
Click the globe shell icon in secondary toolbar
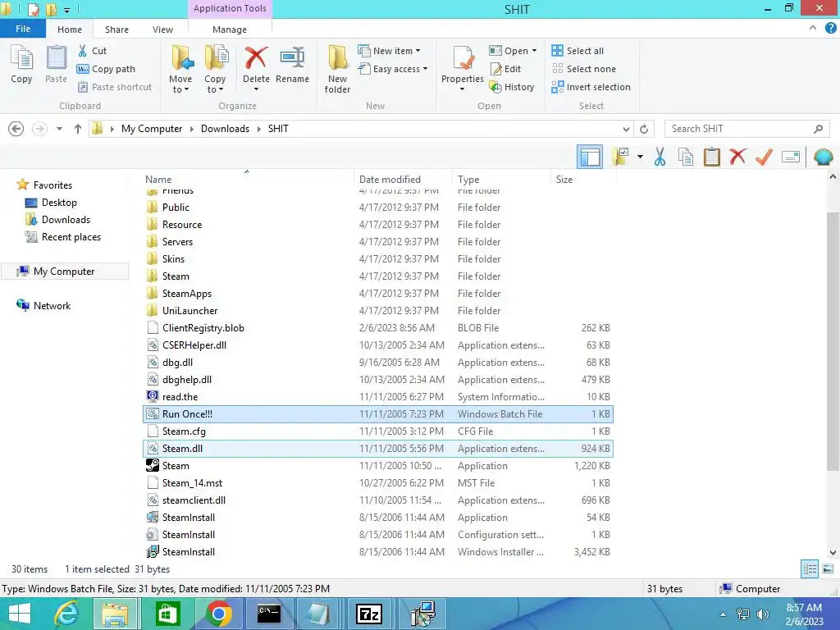click(x=823, y=157)
